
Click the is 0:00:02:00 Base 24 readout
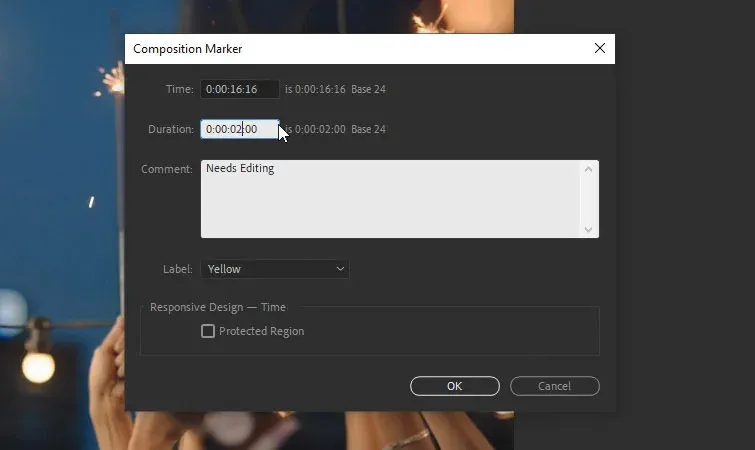coord(335,129)
